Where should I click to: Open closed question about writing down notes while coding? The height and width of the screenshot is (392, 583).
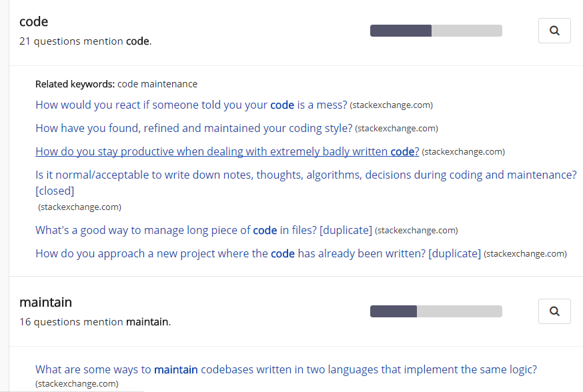coord(306,183)
